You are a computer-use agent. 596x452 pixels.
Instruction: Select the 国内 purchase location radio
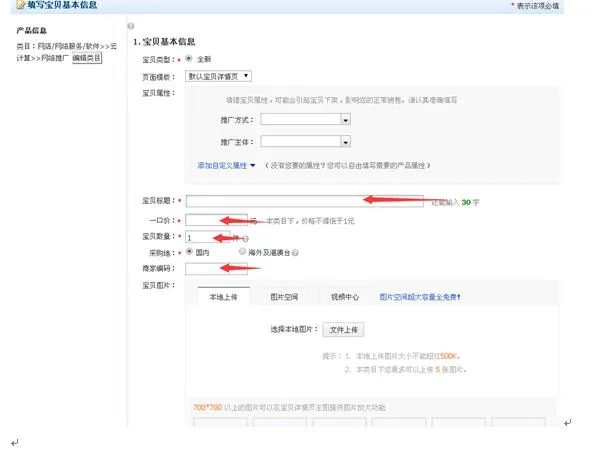click(189, 252)
